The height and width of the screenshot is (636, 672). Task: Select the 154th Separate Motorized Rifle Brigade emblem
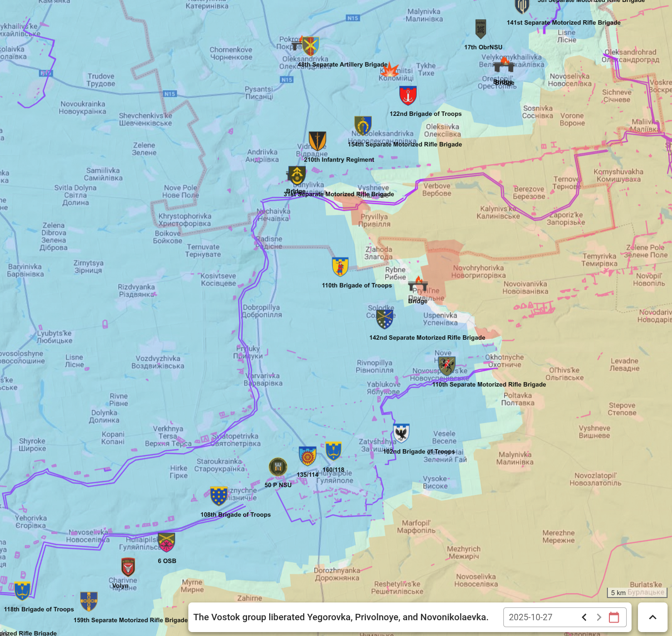coord(363,126)
